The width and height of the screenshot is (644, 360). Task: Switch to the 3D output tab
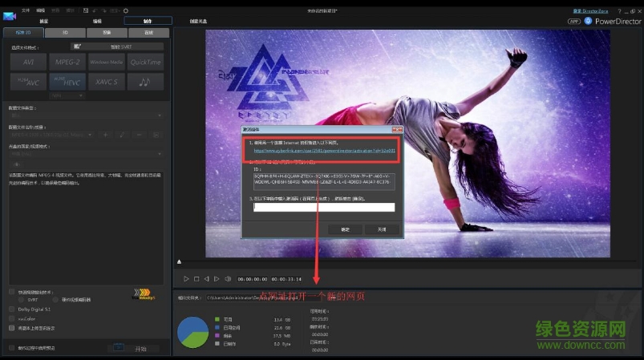65,33
